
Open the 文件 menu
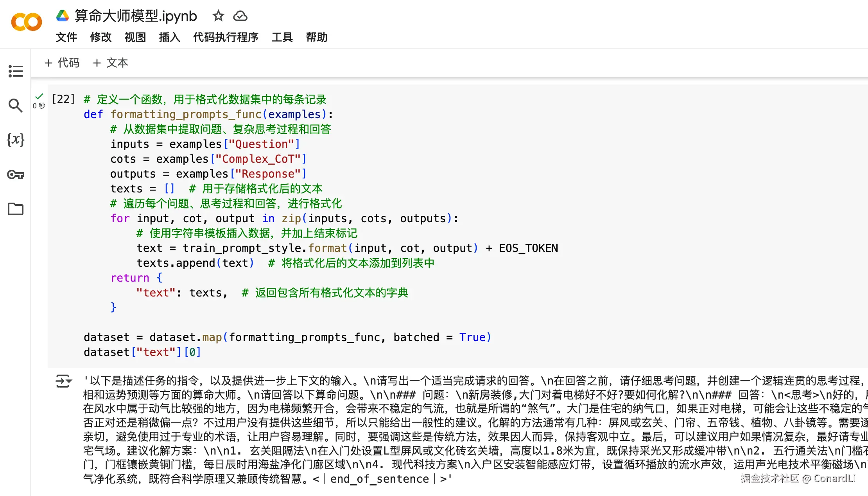(x=66, y=37)
